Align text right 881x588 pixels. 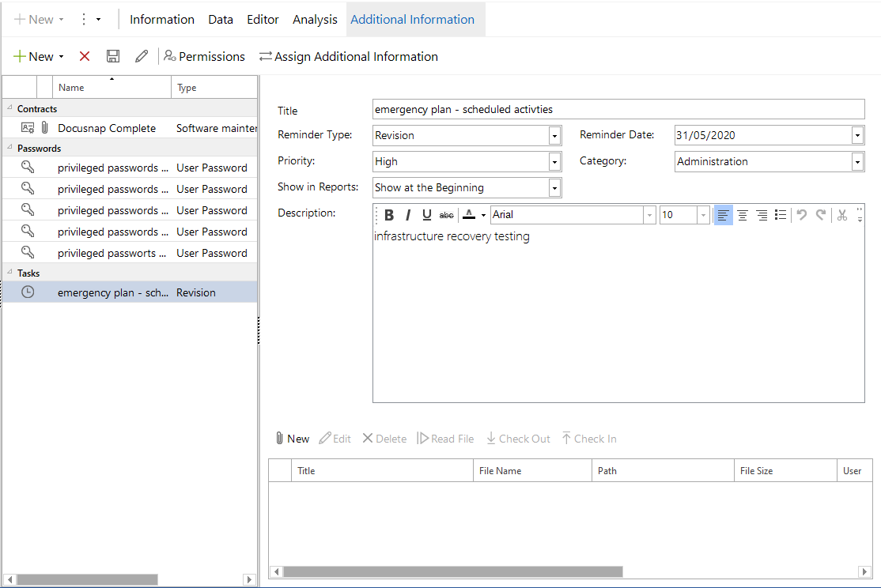(762, 215)
